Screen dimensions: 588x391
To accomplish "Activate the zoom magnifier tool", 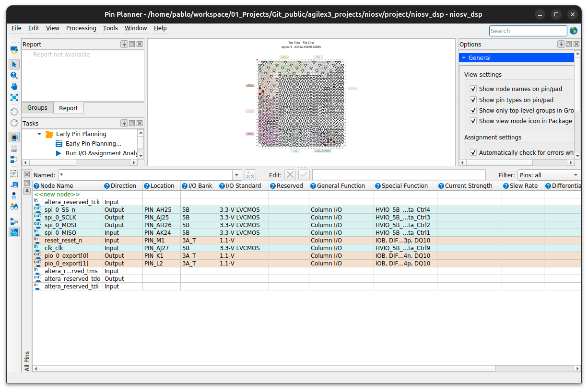I will (x=14, y=75).
